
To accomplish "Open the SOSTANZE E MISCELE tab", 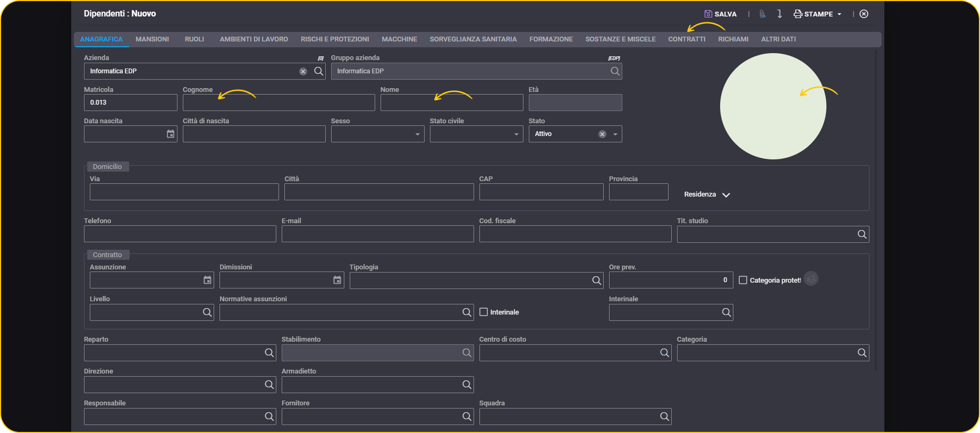I will (x=620, y=39).
